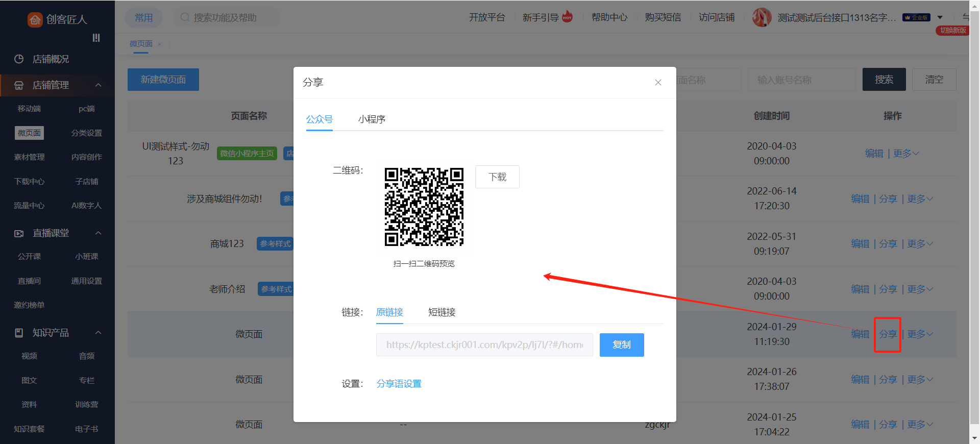The width and height of the screenshot is (980, 444).
Task: Close the 分享 dialog with X
Action: 658,83
